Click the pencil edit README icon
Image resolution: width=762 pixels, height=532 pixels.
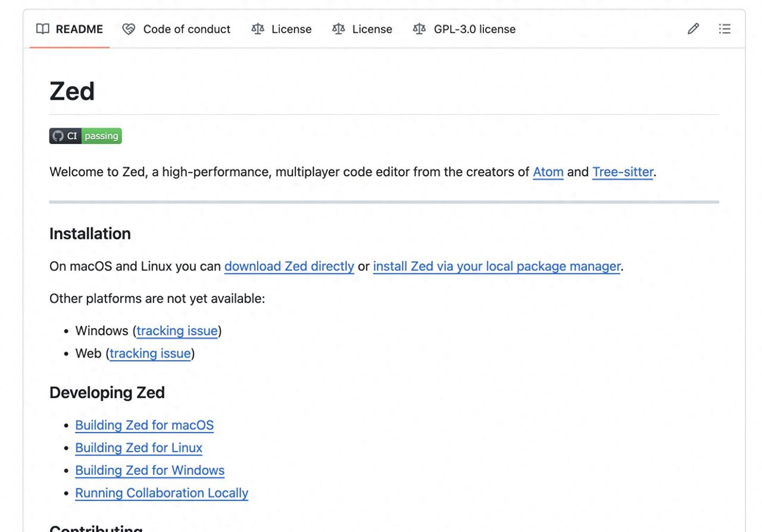[x=693, y=29]
